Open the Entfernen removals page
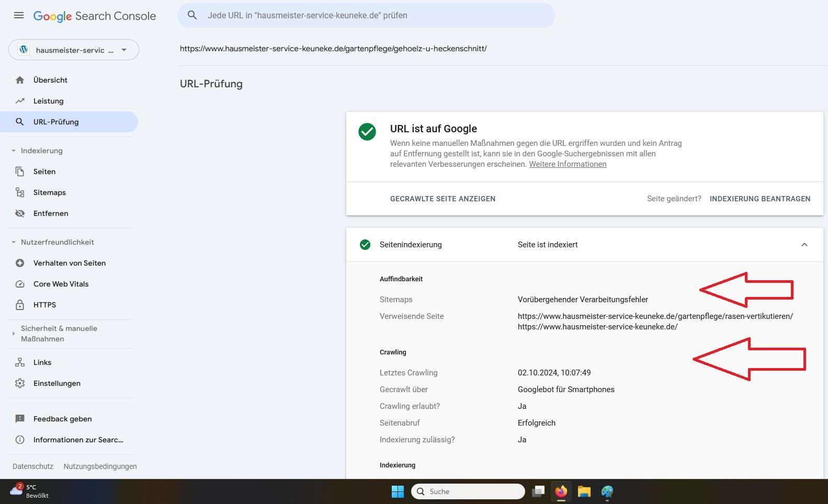Screen dimensions: 828x504 (51, 213)
